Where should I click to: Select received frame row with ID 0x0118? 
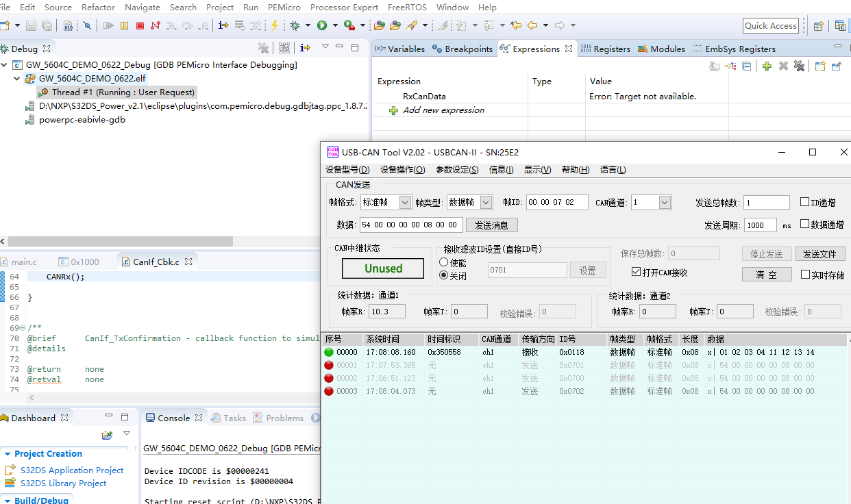pyautogui.click(x=586, y=352)
